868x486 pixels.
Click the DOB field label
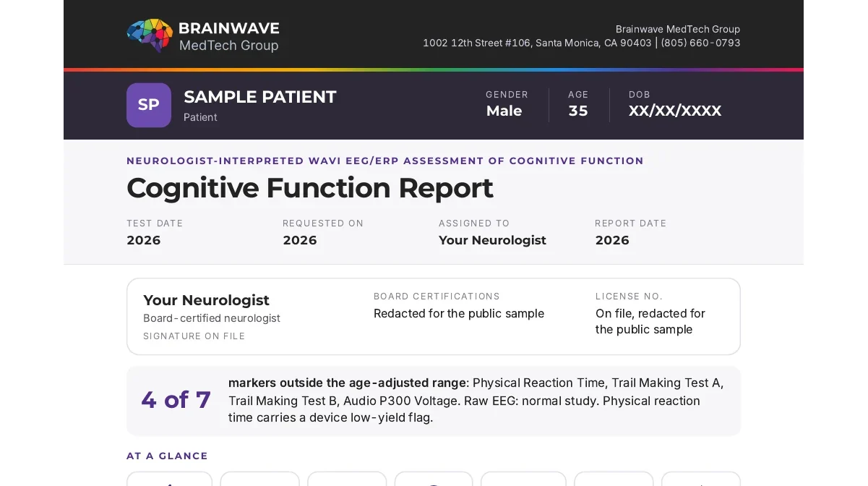click(x=640, y=95)
